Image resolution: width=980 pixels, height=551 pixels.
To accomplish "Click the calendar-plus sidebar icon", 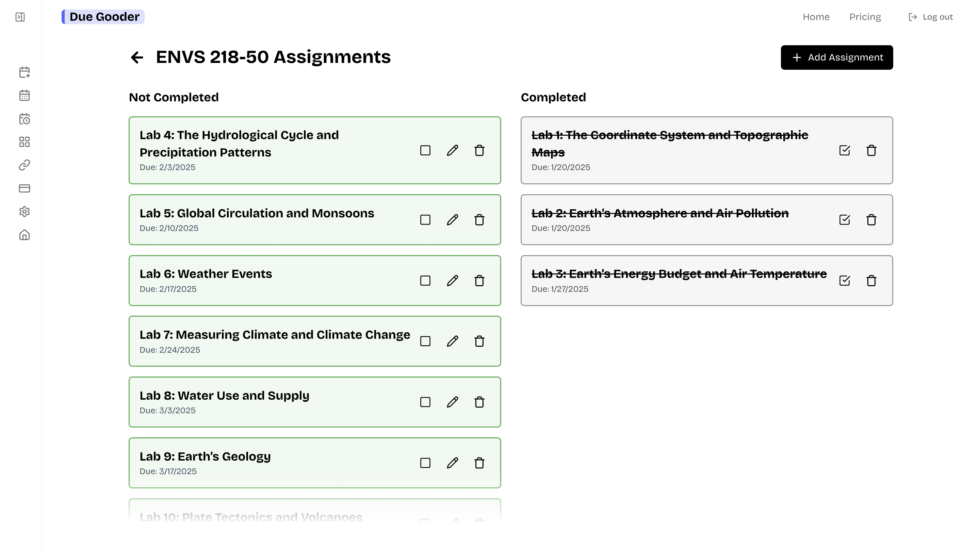I will point(24,72).
